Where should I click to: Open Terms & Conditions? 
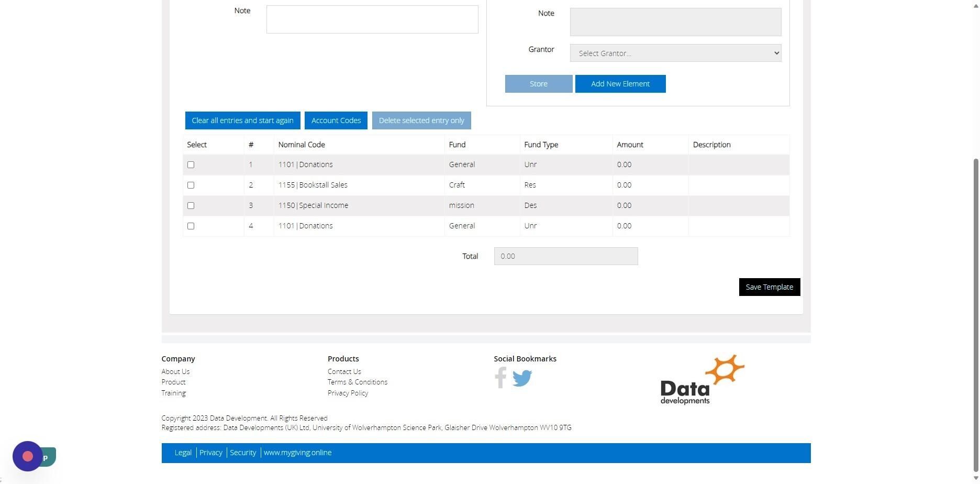(358, 382)
